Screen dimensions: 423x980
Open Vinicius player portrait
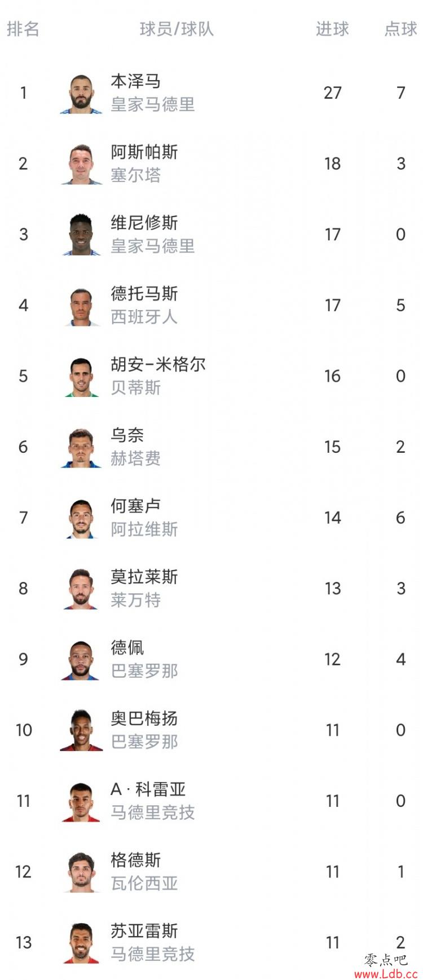click(81, 235)
